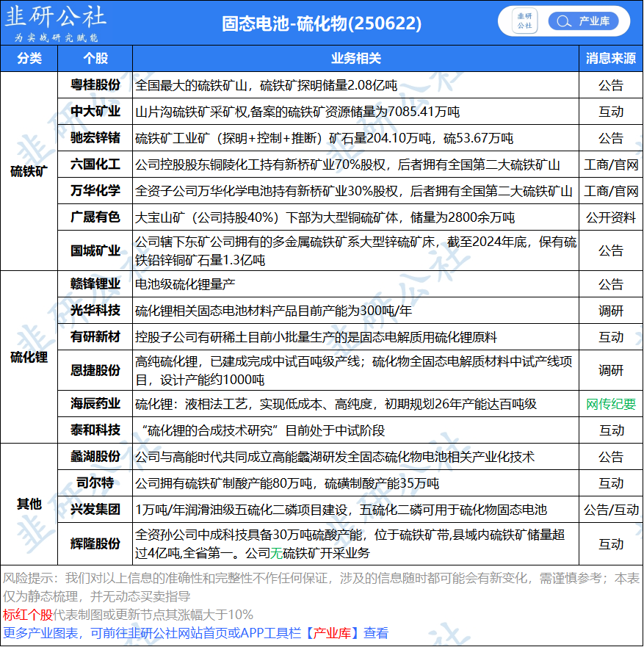The width and height of the screenshot is (644, 647).
Task: Click green 网传纪要 source label
Action: click(x=611, y=404)
